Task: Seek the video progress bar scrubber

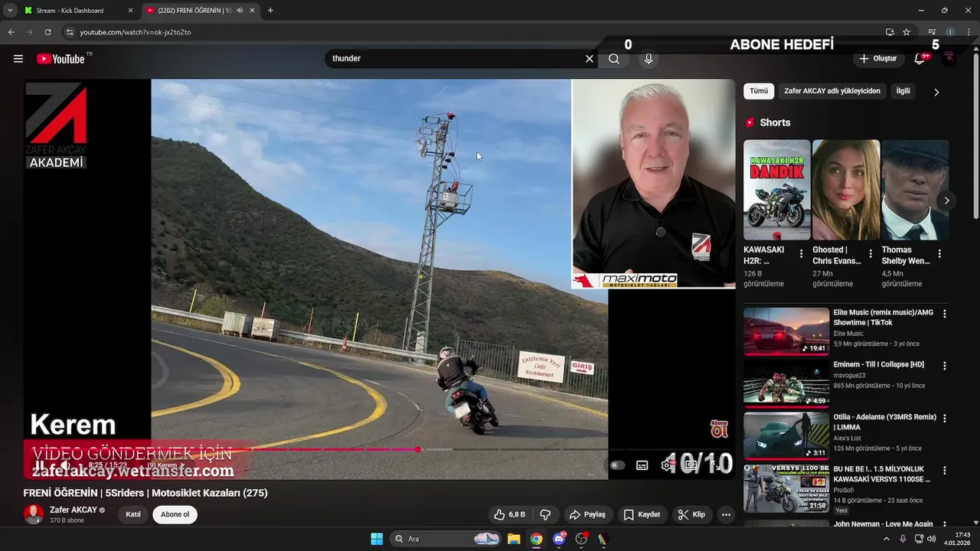Action: point(418,449)
